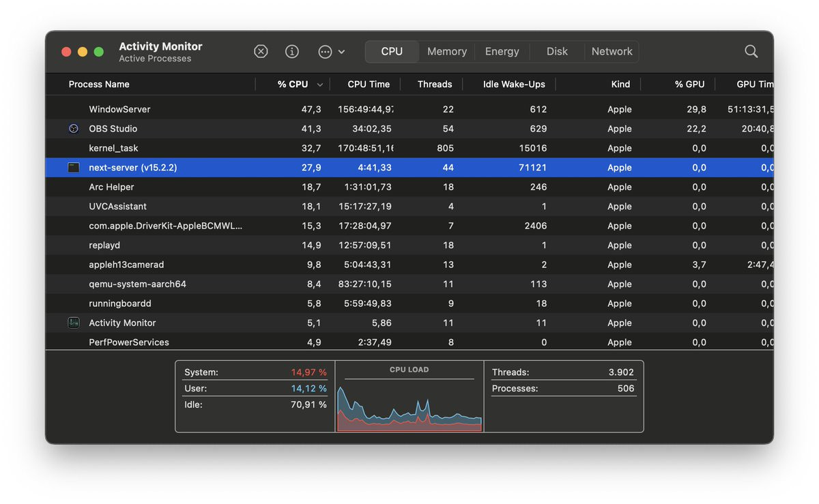Click the GPU value 22,2 for OBS Studio
The image size is (819, 504).
696,128
